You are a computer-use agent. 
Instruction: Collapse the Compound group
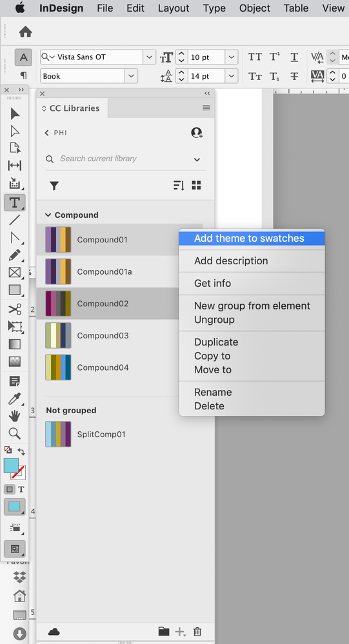[x=48, y=215]
